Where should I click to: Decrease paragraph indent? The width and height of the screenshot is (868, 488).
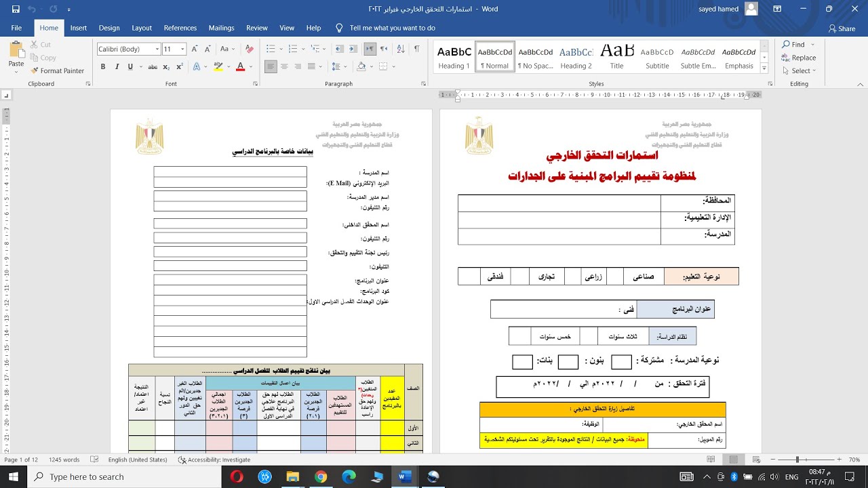coord(340,49)
